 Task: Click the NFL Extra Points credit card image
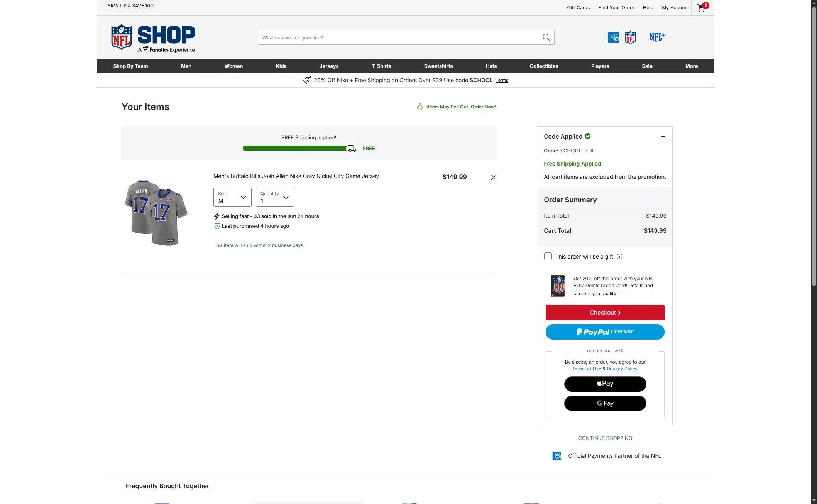point(558,286)
